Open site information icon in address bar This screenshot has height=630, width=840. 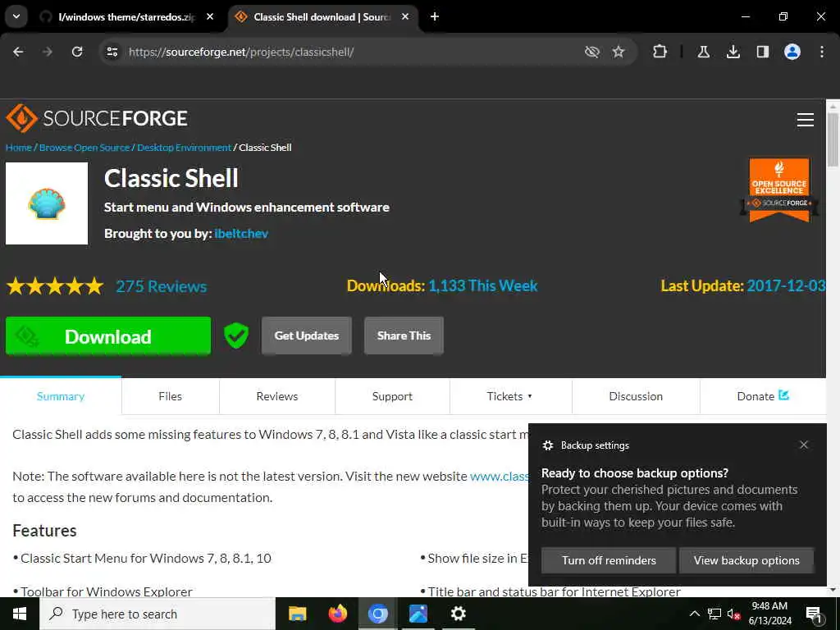(x=112, y=52)
